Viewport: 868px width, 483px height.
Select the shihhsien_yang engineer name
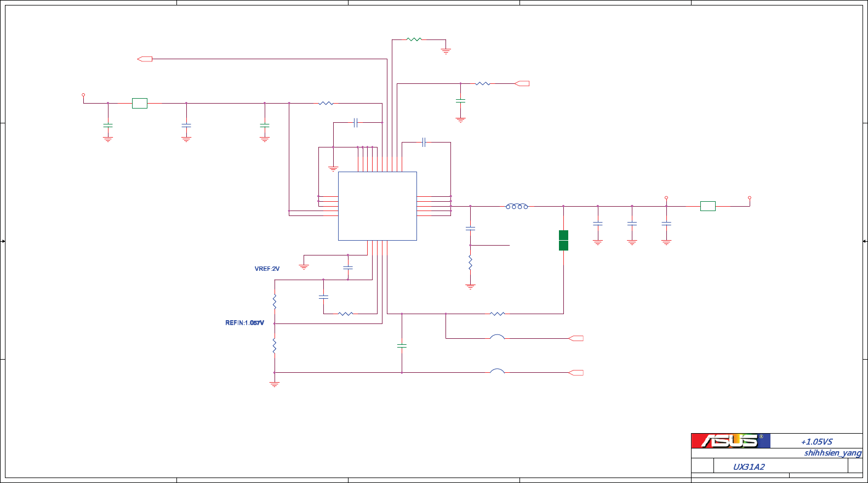[833, 453]
